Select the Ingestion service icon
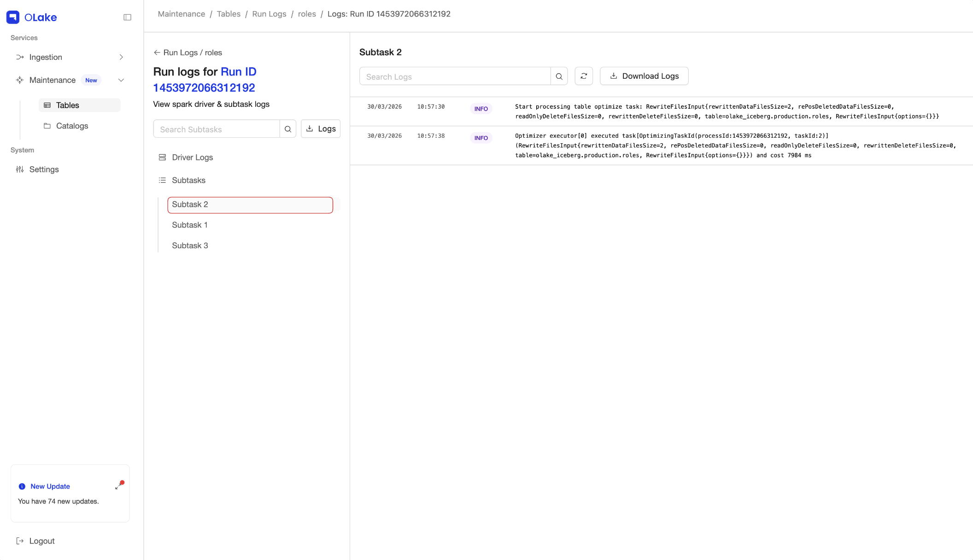The image size is (973, 560). [20, 57]
